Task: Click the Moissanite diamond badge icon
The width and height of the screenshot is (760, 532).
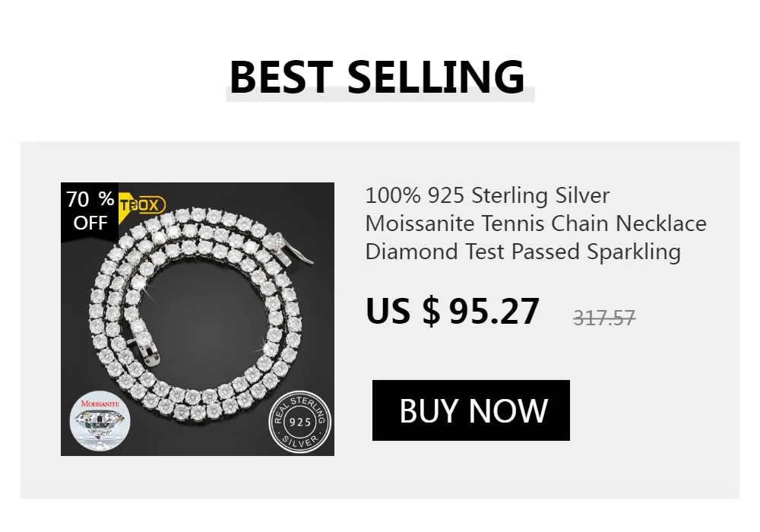Action: 100,422
